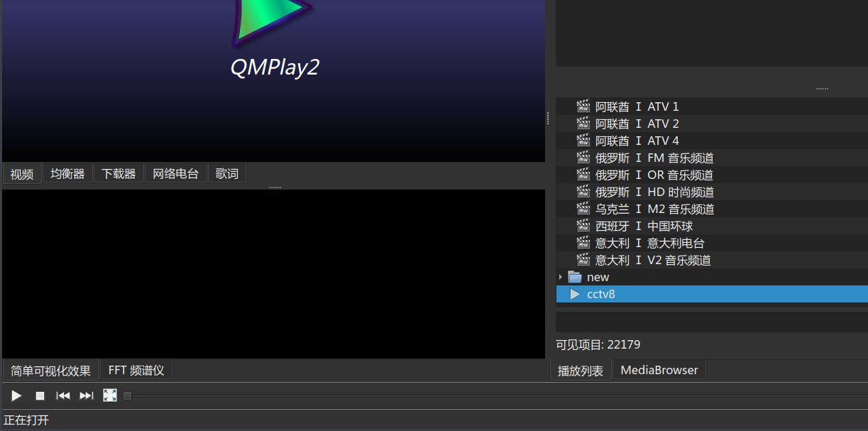Select 意大利 I 意大利电台 in playlist
The height and width of the screenshot is (431, 868).
tap(712, 243)
